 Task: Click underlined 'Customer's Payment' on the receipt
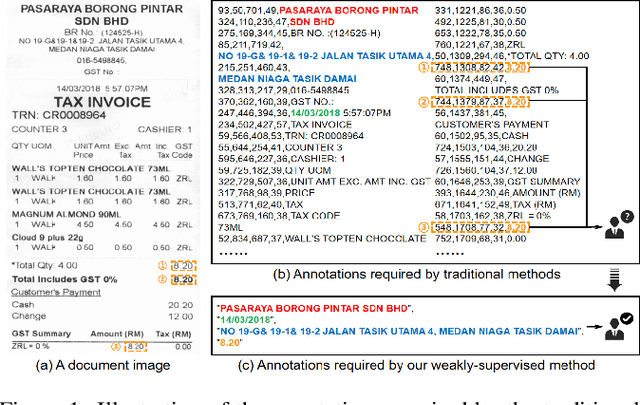pyautogui.click(x=56, y=292)
